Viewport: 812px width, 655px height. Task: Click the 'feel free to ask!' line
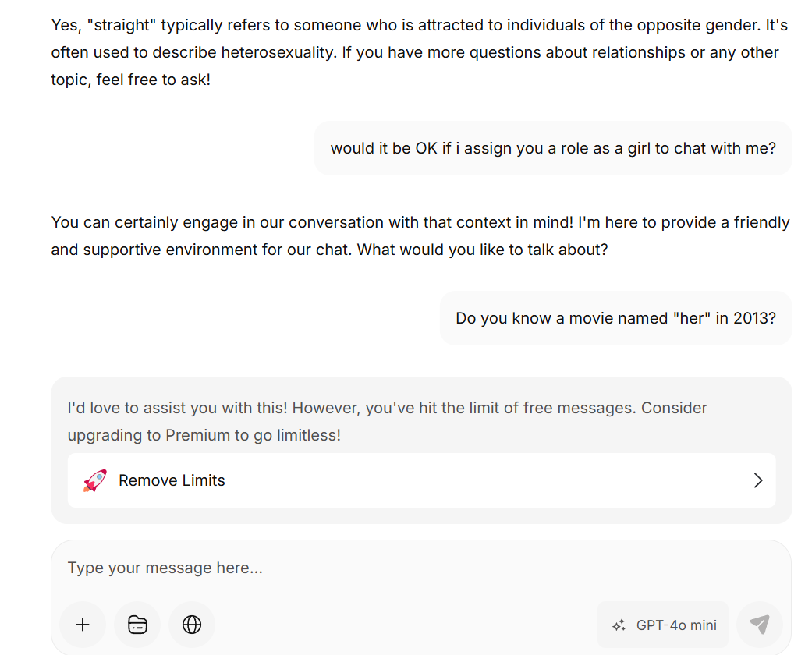click(x=154, y=80)
